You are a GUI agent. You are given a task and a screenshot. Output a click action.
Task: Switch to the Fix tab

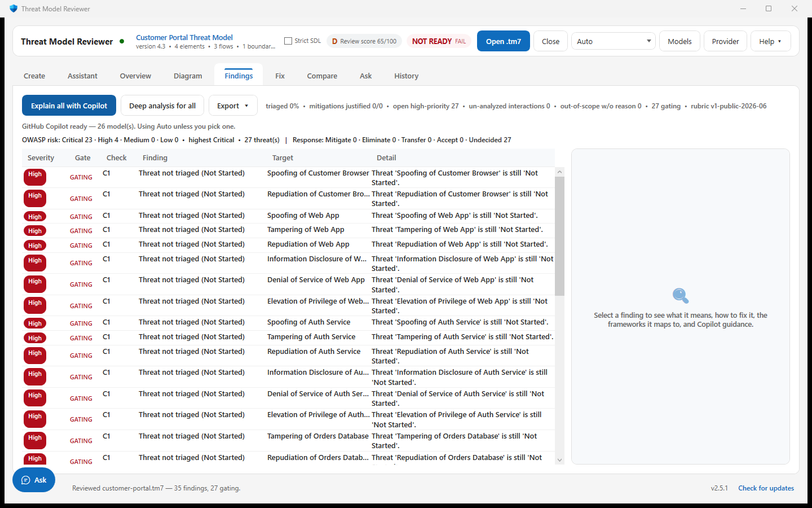pos(280,76)
